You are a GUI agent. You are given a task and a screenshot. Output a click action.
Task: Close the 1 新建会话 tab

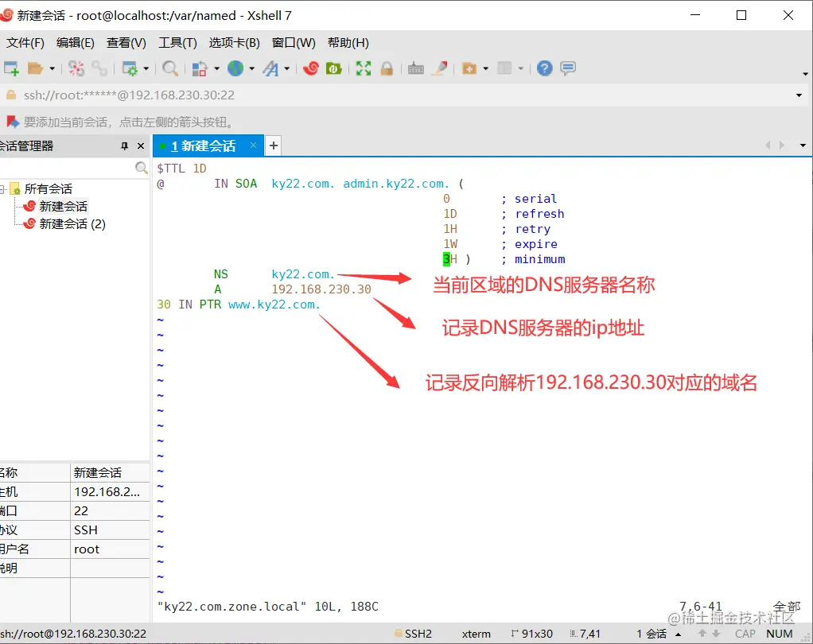tap(253, 145)
